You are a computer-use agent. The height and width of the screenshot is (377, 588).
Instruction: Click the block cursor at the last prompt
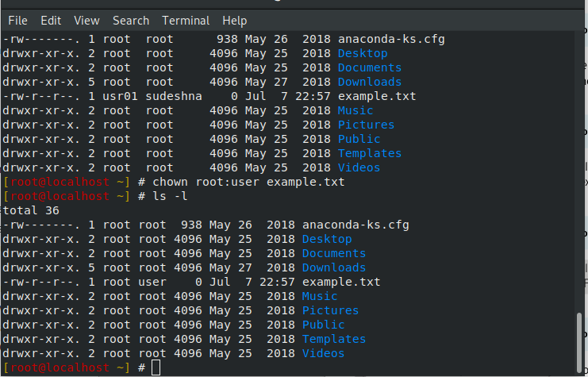pos(156,367)
